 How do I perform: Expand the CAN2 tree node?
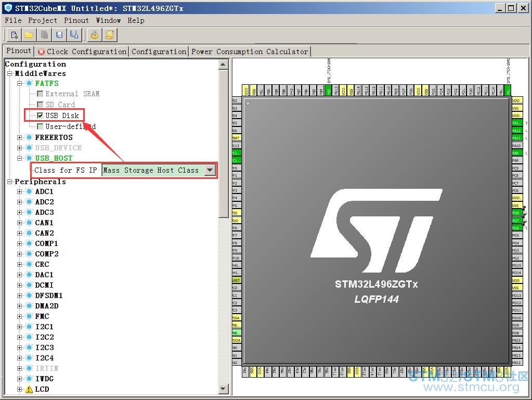(20, 233)
